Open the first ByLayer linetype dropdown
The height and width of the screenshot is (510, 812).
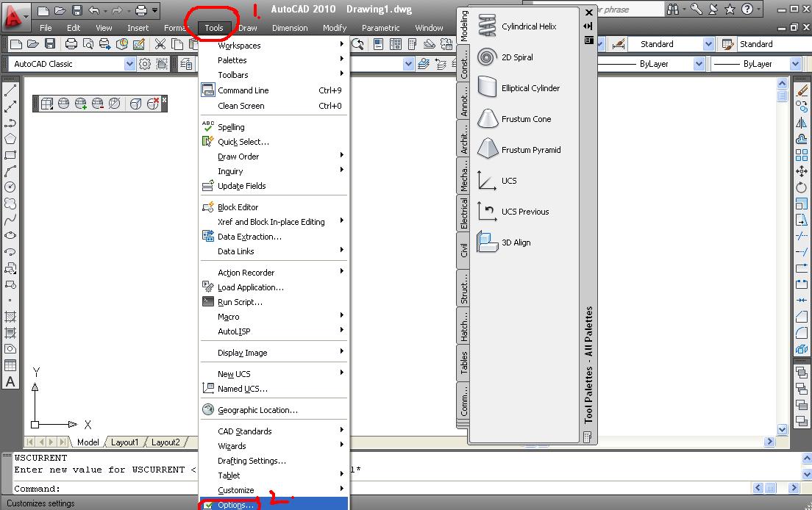(x=699, y=64)
